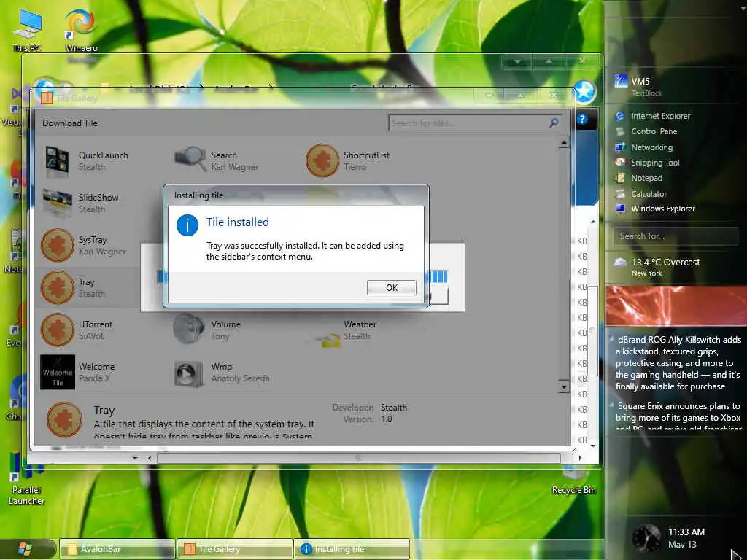The height and width of the screenshot is (560, 747).
Task: Click the Windows Start button
Action: [x=24, y=549]
